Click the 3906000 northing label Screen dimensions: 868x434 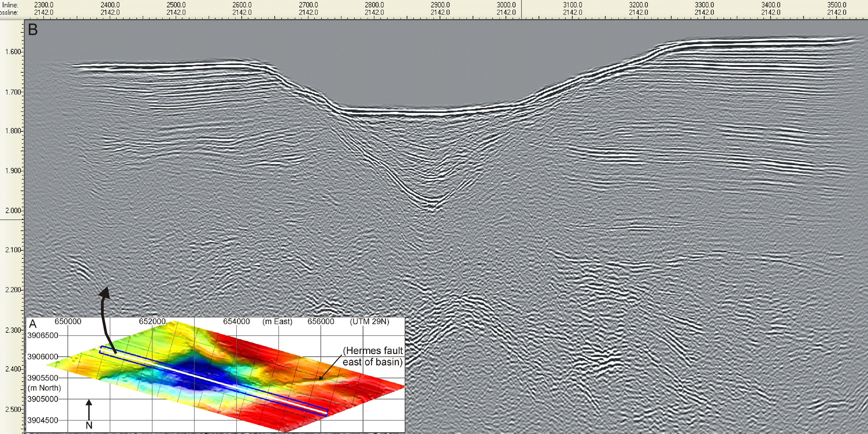pos(43,357)
